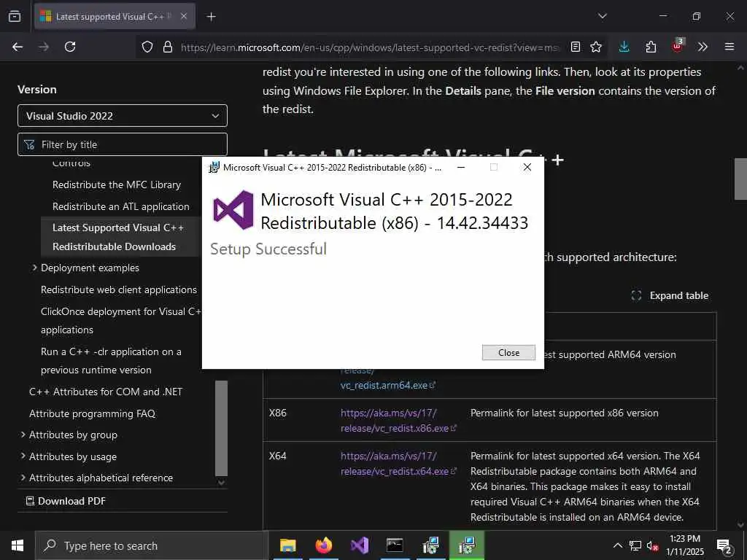Click the Firefox forward arrow
This screenshot has height=560, width=747.
(x=43, y=47)
